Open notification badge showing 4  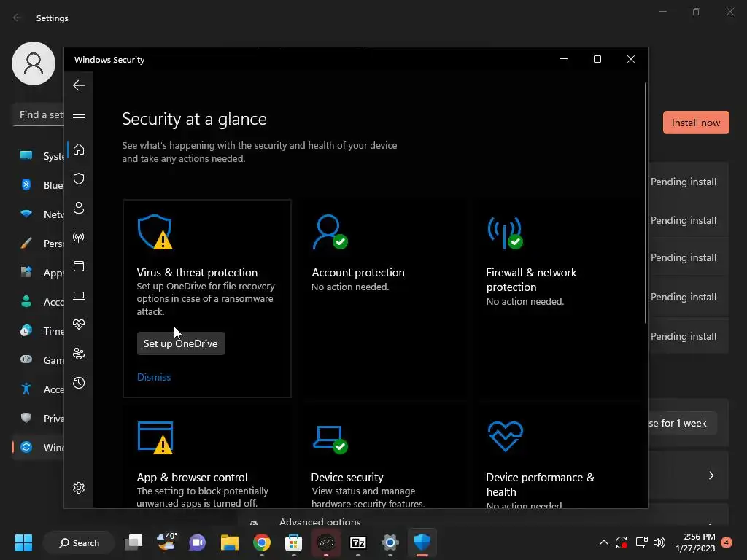pos(727,542)
